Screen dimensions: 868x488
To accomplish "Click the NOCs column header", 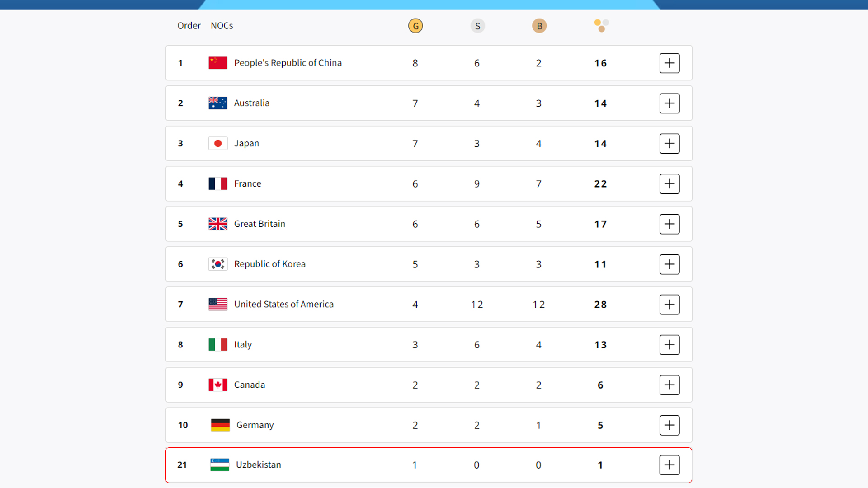I will pos(222,26).
